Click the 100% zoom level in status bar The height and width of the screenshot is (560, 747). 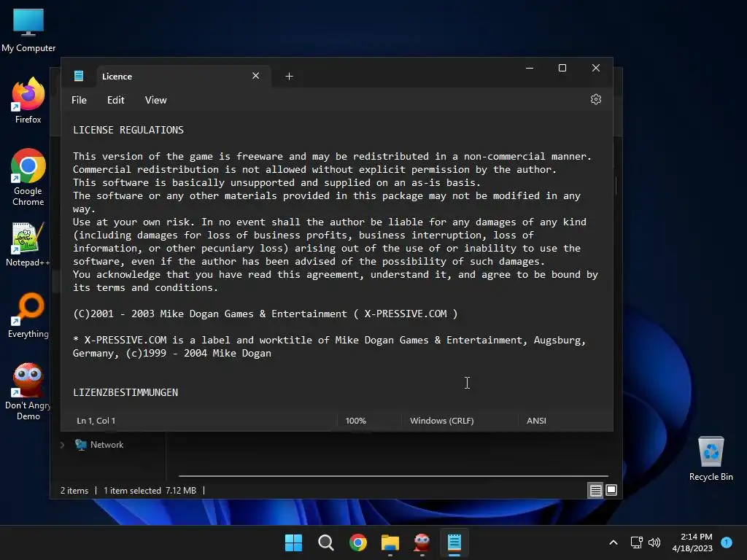pyautogui.click(x=355, y=421)
